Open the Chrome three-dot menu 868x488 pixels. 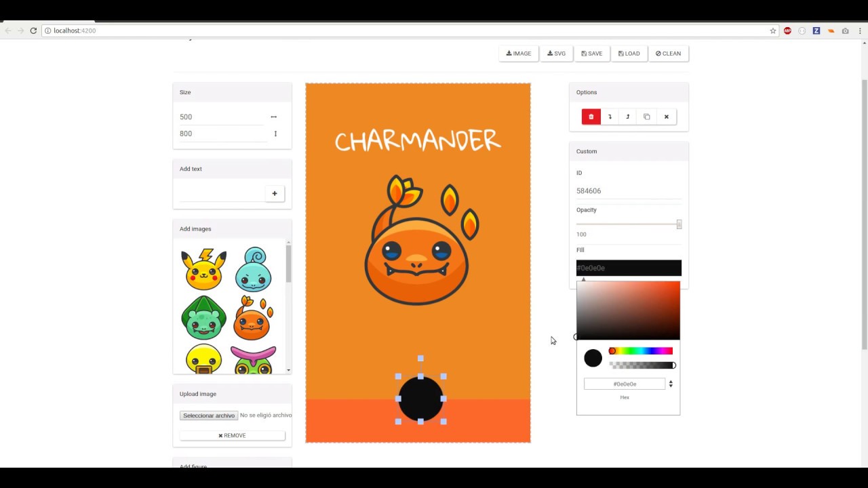(859, 30)
